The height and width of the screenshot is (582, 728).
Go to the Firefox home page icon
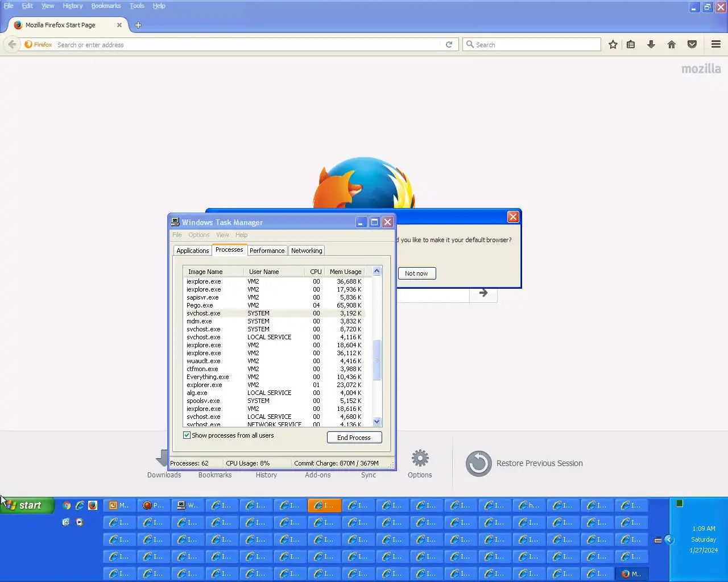[x=672, y=44]
